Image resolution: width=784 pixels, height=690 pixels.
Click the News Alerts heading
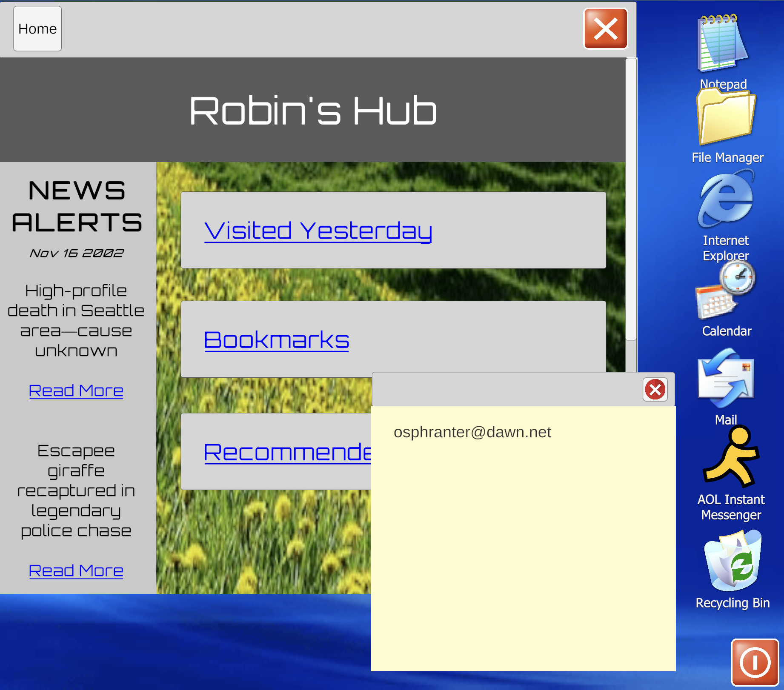[x=77, y=206]
